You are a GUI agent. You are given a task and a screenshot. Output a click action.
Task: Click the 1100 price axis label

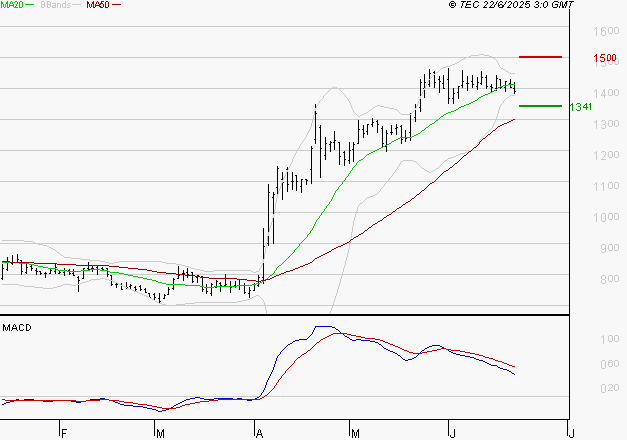[606, 186]
